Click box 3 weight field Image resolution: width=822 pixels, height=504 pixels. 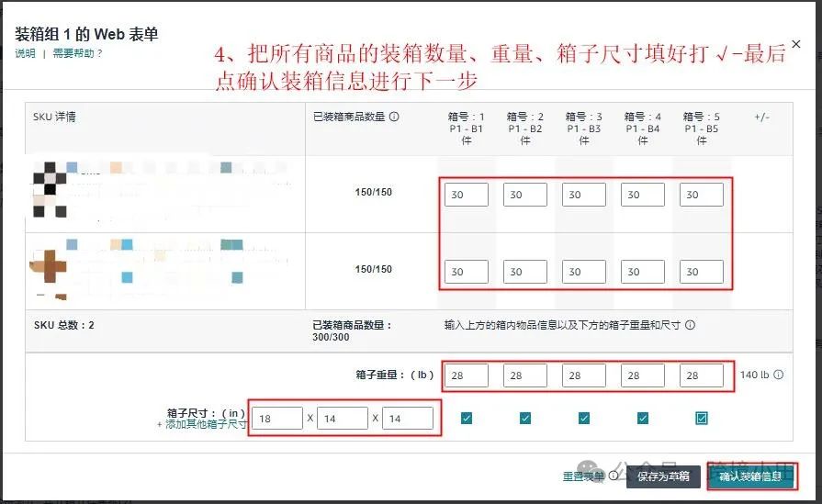(x=584, y=375)
